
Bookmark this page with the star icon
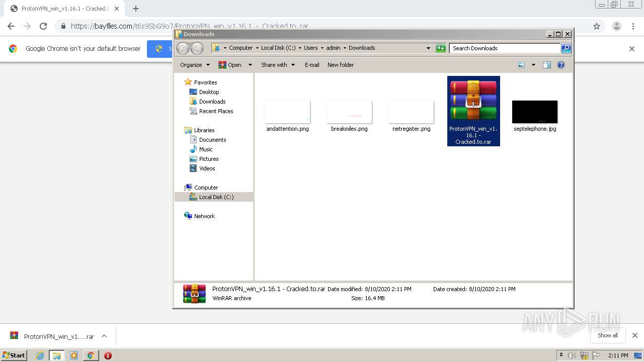click(x=597, y=26)
